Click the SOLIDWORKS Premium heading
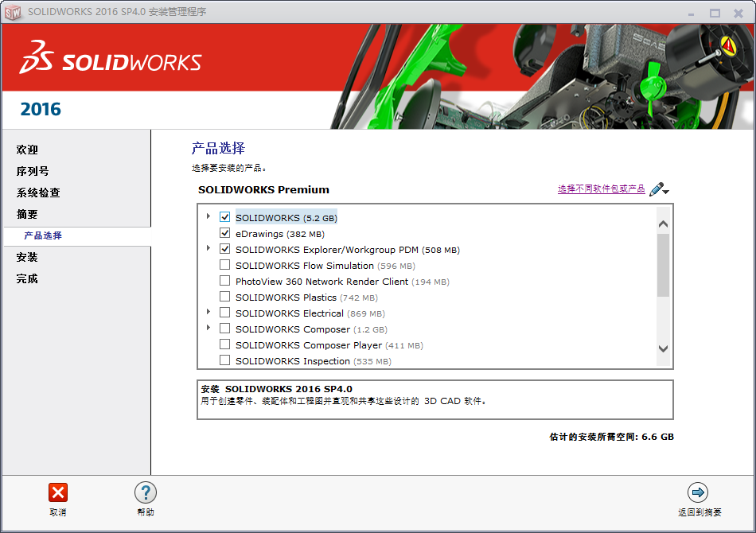 tap(263, 189)
